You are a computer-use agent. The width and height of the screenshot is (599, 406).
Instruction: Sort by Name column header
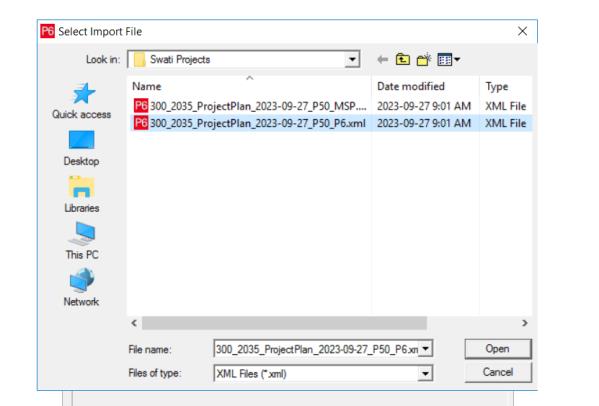pos(147,86)
